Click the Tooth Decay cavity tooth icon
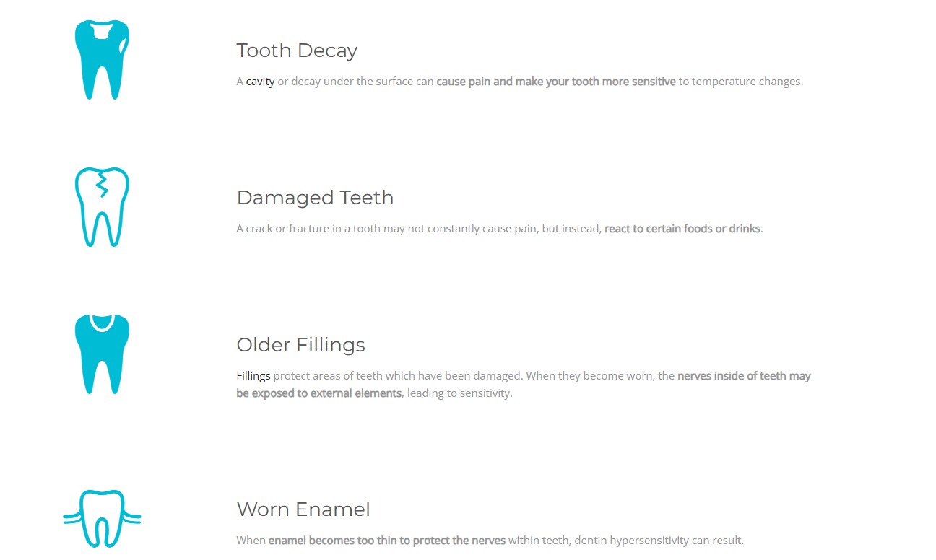 point(102,60)
